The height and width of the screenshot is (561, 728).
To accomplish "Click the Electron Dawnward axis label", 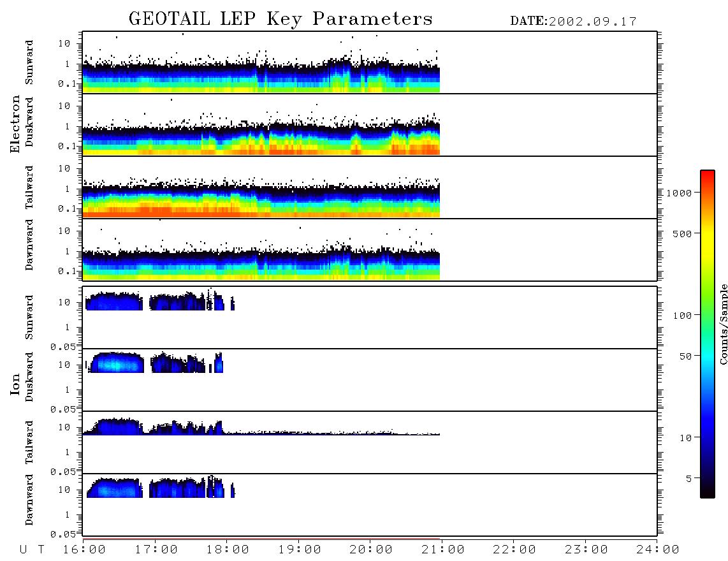I will [x=29, y=245].
